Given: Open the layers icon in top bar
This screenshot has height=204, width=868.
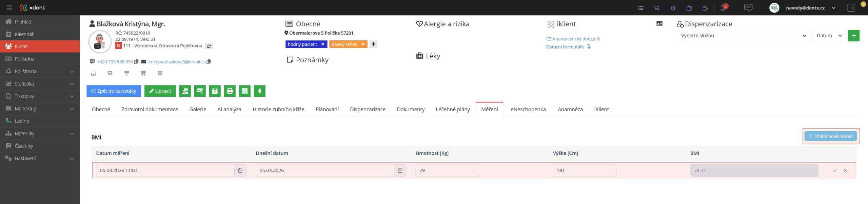Looking at the screenshot, I should click(x=673, y=8).
